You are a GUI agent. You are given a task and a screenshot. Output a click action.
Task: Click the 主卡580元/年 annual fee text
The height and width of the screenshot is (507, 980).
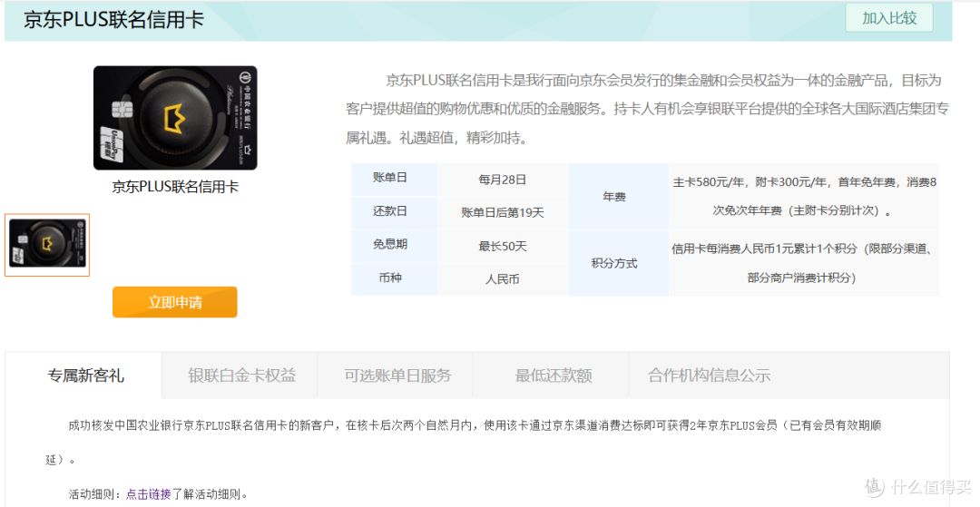(x=804, y=197)
